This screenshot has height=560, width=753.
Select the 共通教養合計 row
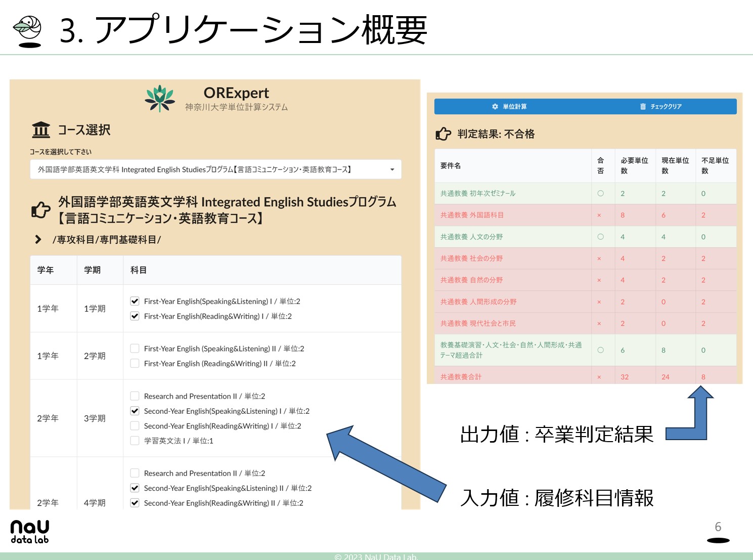[585, 375]
